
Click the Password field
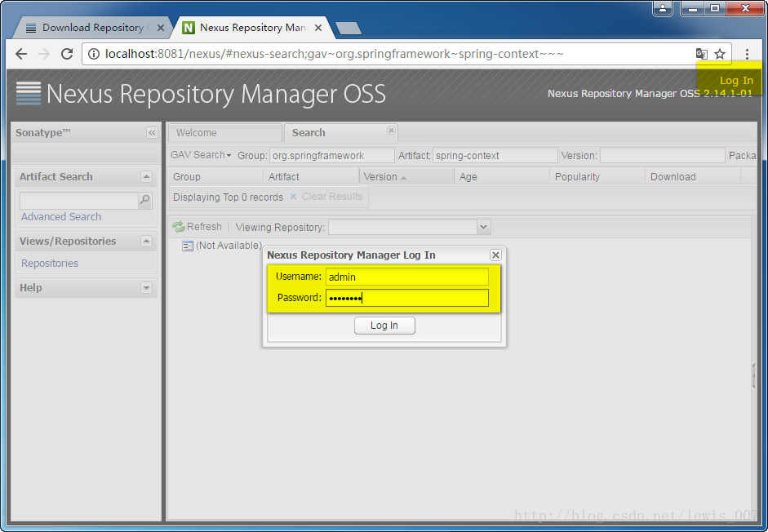tap(407, 298)
